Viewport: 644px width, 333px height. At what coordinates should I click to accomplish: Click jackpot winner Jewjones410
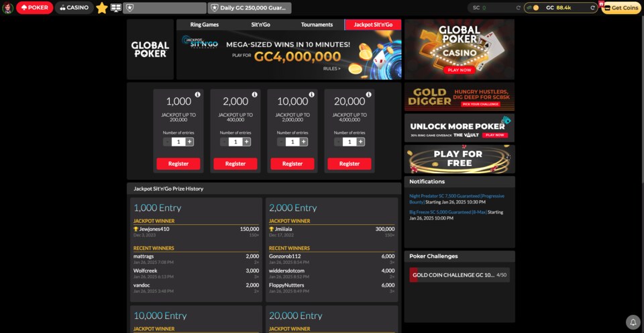point(154,229)
